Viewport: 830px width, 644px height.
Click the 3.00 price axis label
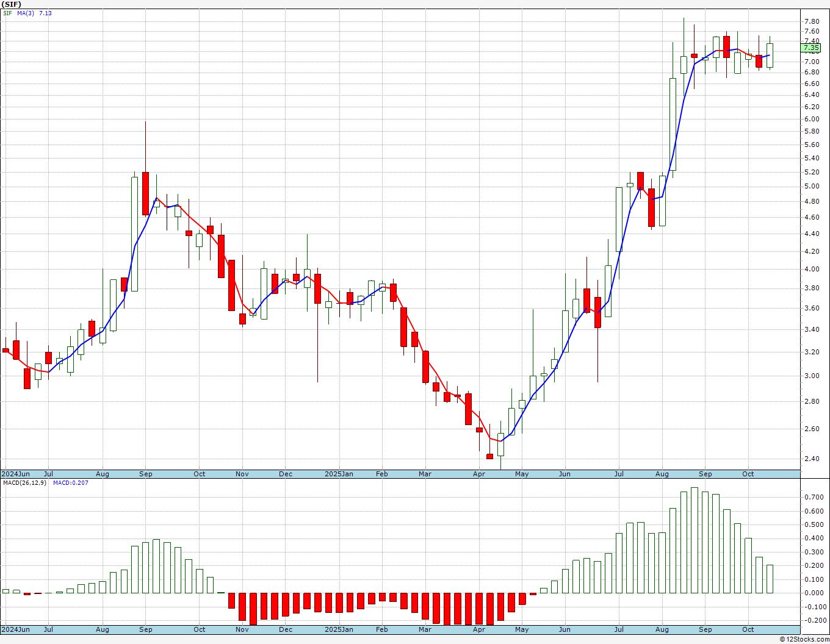coord(811,376)
